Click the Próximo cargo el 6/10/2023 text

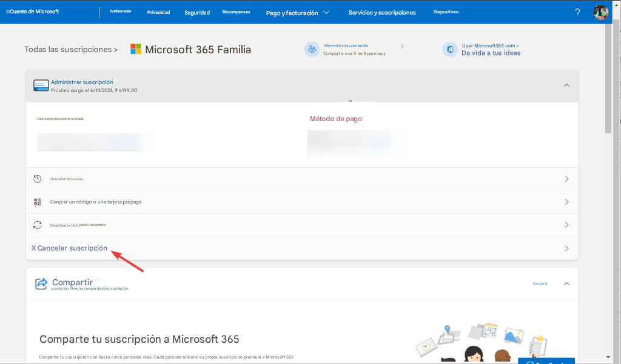tap(94, 90)
